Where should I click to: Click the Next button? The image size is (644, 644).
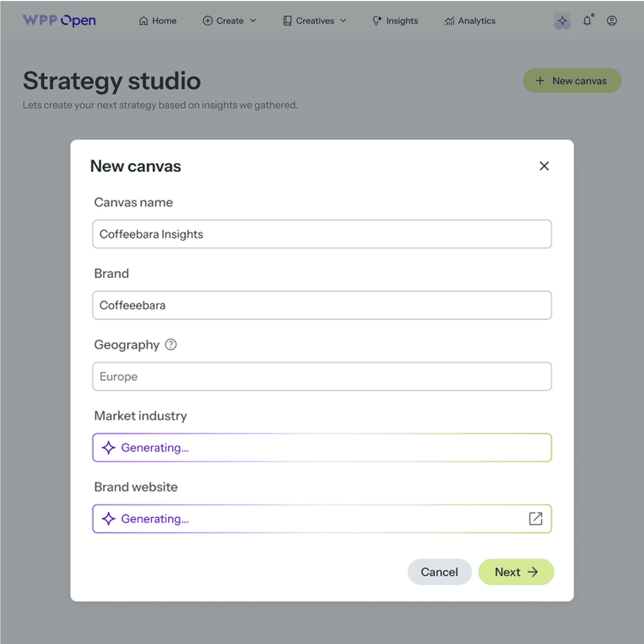(x=516, y=572)
